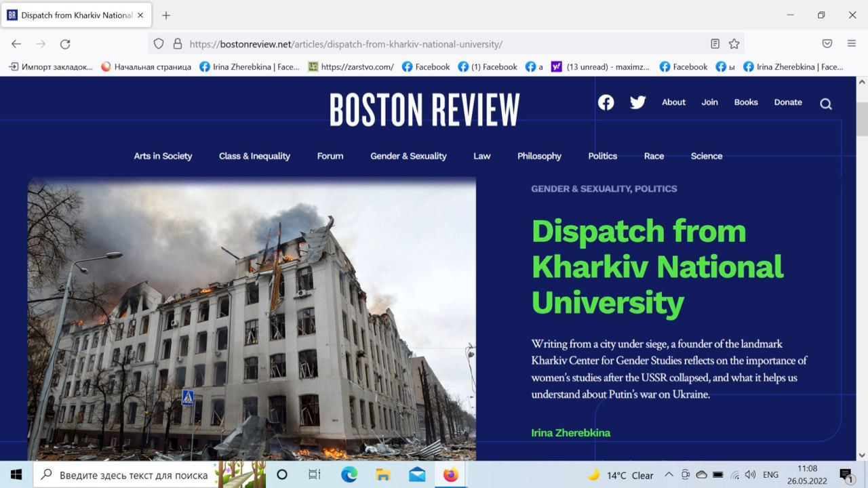Screen dimensions: 868x488
Task: Click the page vertical scrollbar thumb
Action: 862,119
